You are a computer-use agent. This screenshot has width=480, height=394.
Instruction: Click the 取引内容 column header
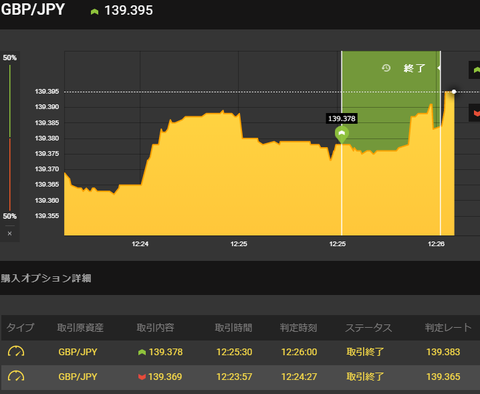pos(155,328)
